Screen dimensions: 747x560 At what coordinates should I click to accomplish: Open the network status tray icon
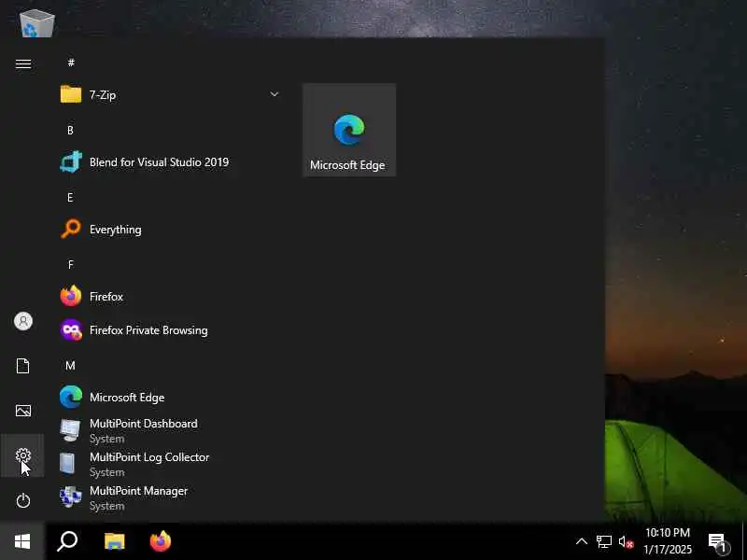pos(603,541)
